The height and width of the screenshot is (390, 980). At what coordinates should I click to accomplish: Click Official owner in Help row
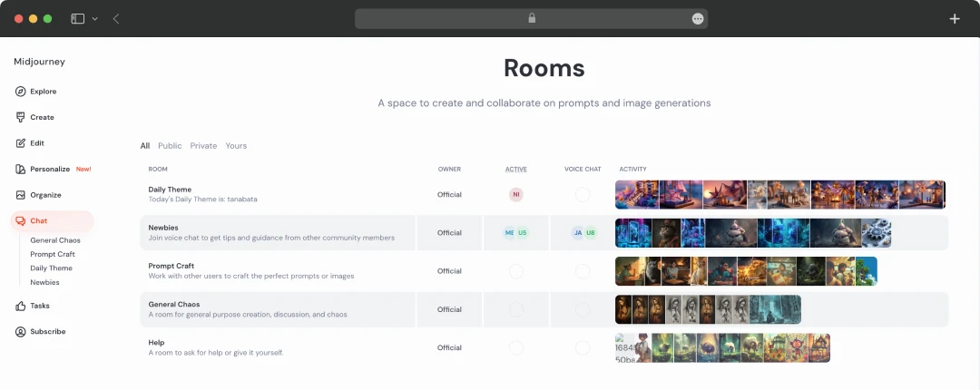click(449, 347)
